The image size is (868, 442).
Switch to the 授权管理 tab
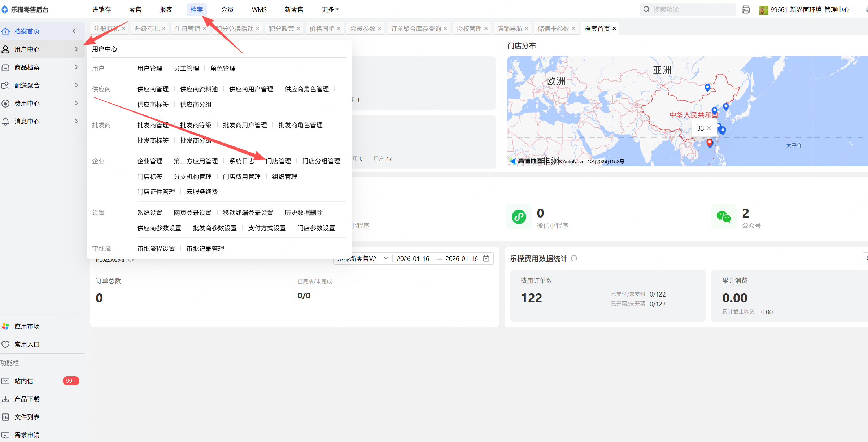tap(469, 29)
